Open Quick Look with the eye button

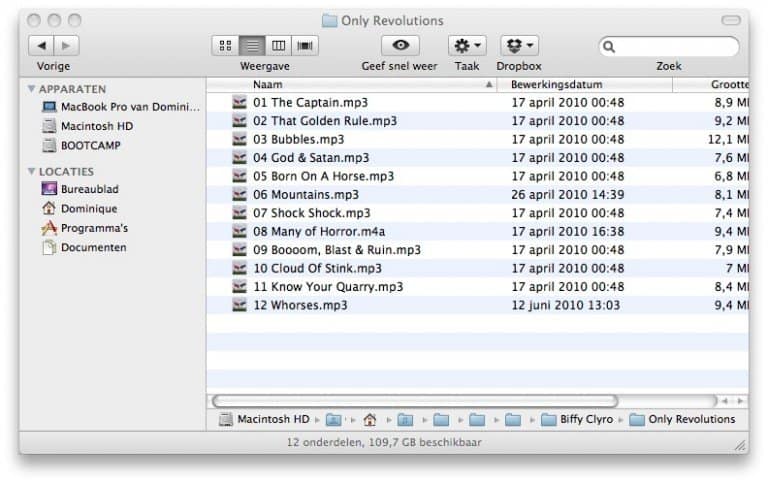coord(400,46)
